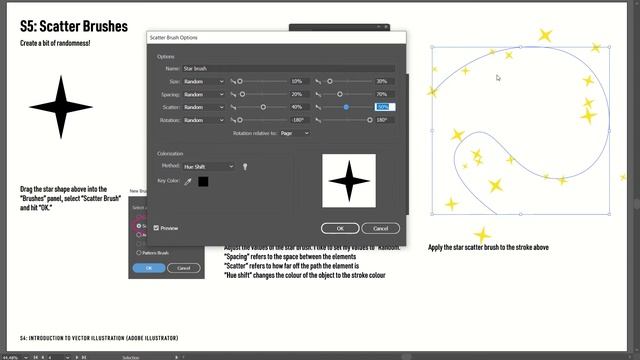The width and height of the screenshot is (640, 360).
Task: Select the large black star shape on canvas
Action: tap(61, 107)
